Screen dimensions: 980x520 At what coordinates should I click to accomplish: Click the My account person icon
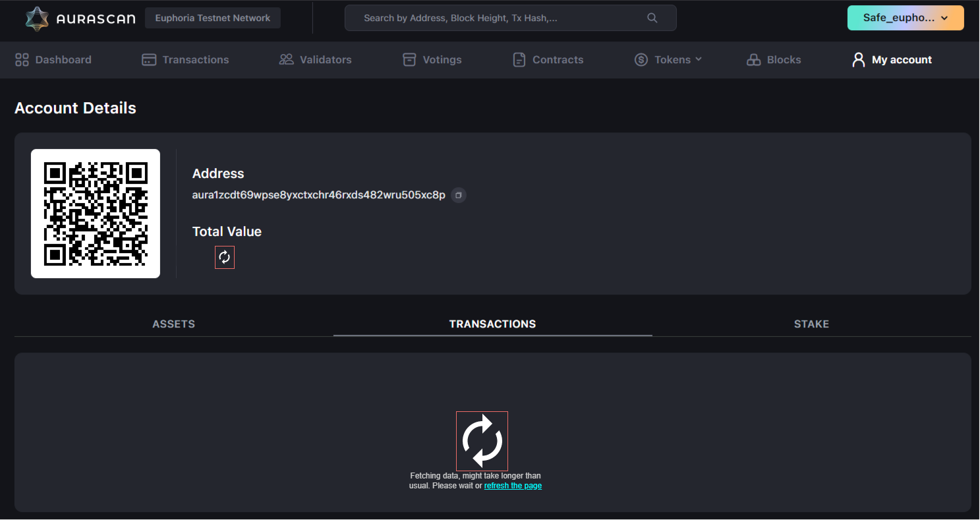point(858,59)
